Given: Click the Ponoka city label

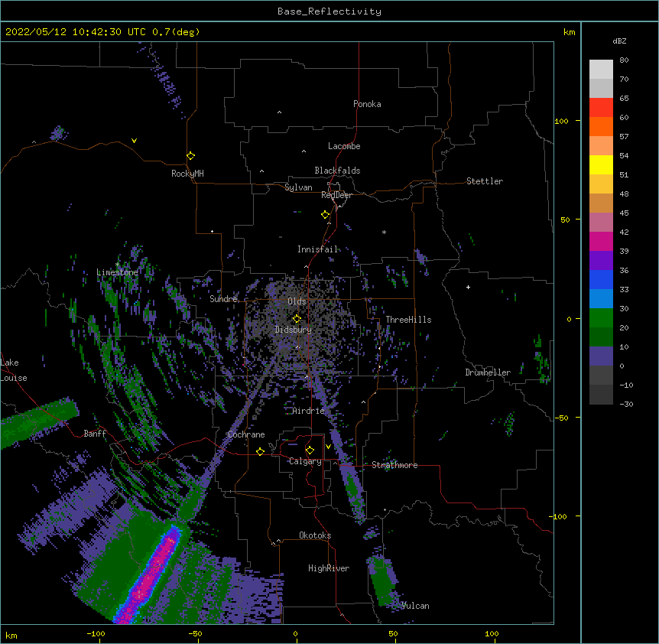Looking at the screenshot, I should (x=367, y=104).
